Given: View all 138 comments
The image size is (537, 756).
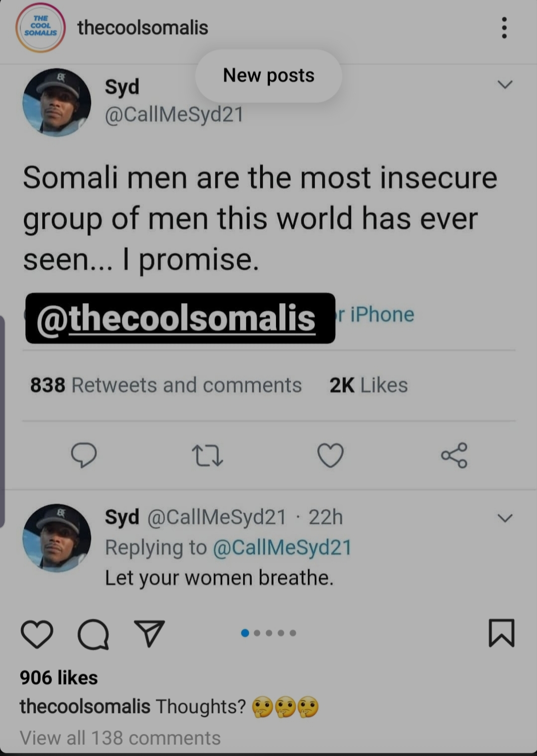Looking at the screenshot, I should tap(120, 738).
